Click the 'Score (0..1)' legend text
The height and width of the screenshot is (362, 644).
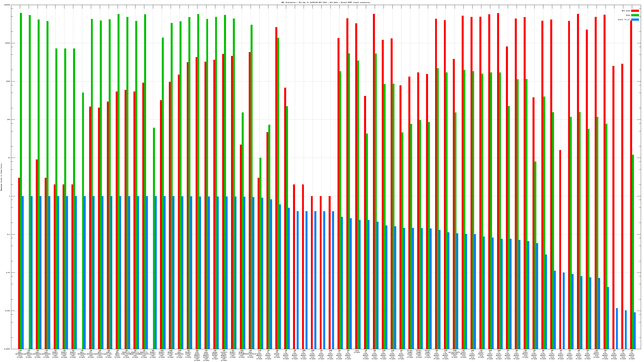(624, 20)
